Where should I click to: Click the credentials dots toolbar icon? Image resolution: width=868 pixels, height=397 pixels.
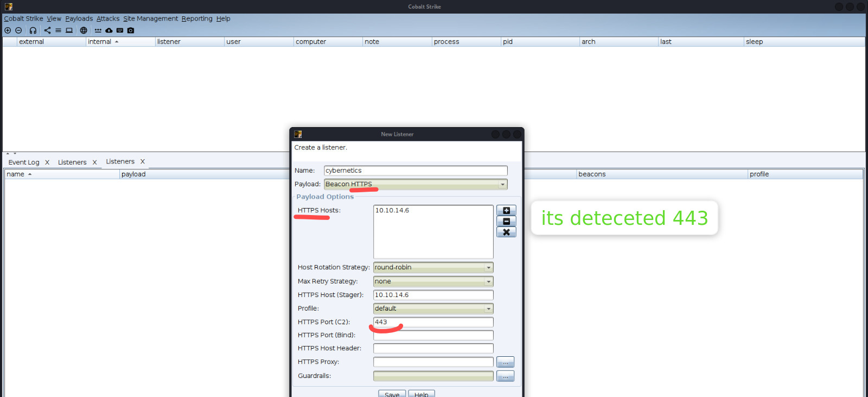pos(98,30)
